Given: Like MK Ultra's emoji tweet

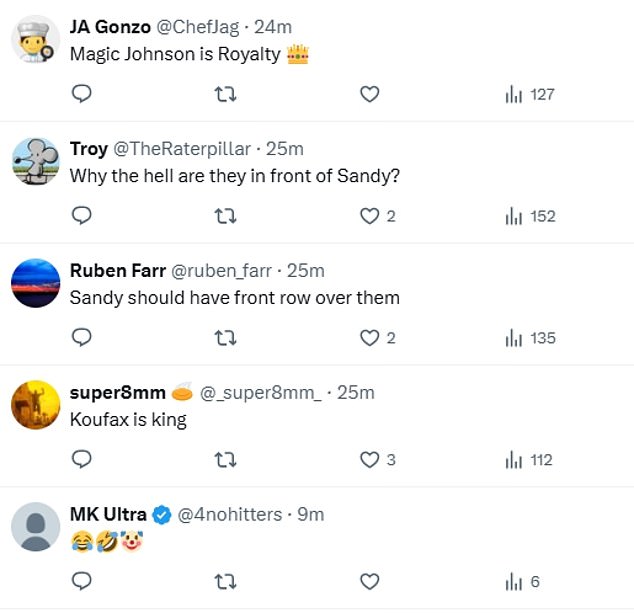Looking at the screenshot, I should click(x=370, y=581).
